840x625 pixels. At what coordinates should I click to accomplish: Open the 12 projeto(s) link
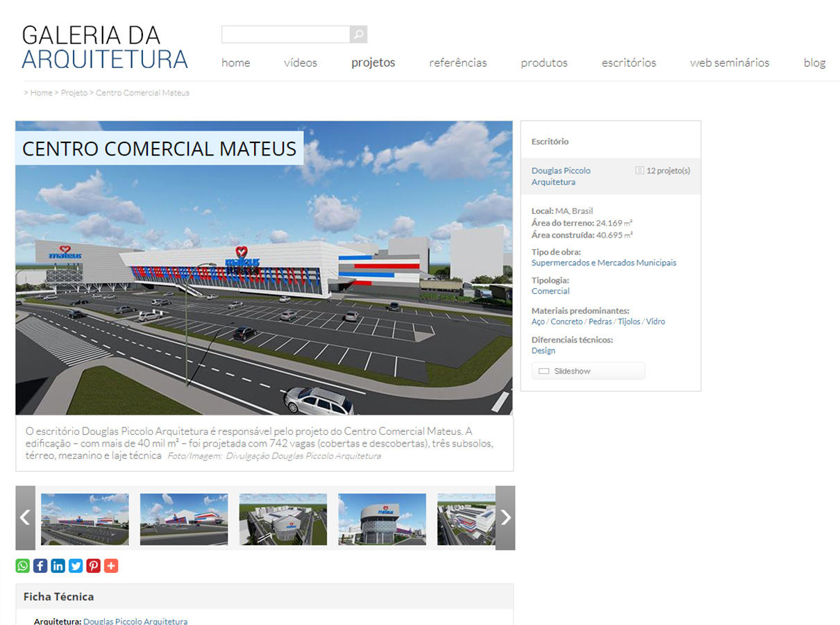pyautogui.click(x=668, y=171)
